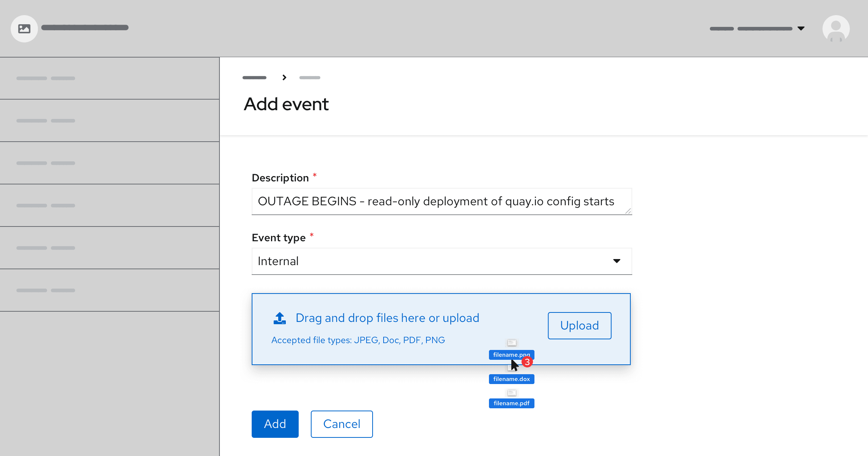Click the upload tray icon
Viewport: 868px width, 456px height.
point(280,318)
